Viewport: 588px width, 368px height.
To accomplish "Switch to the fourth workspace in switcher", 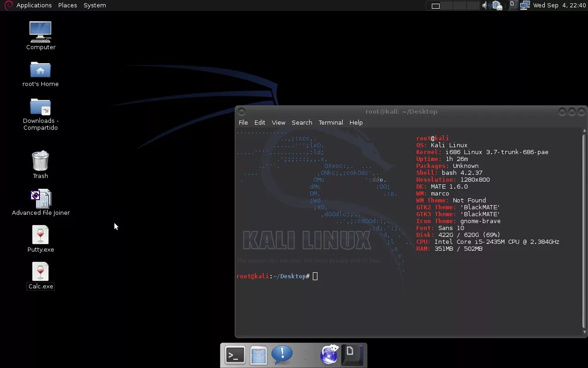I will click(473, 6).
